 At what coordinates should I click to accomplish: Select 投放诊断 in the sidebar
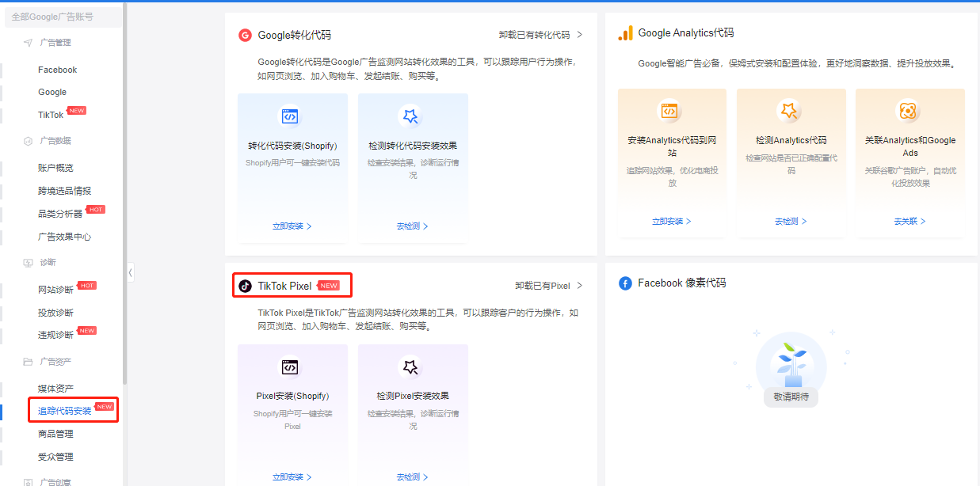click(55, 313)
